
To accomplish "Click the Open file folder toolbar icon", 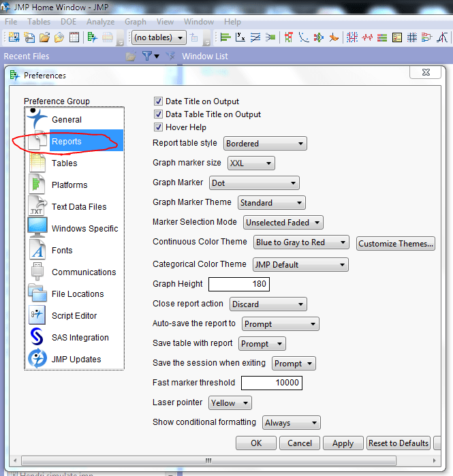I will coord(44,37).
